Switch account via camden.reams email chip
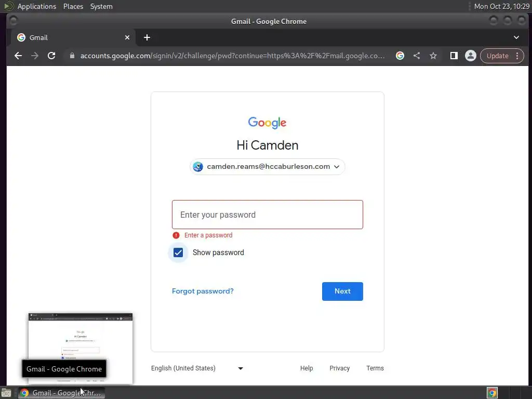This screenshot has height=399, width=532. point(268,167)
